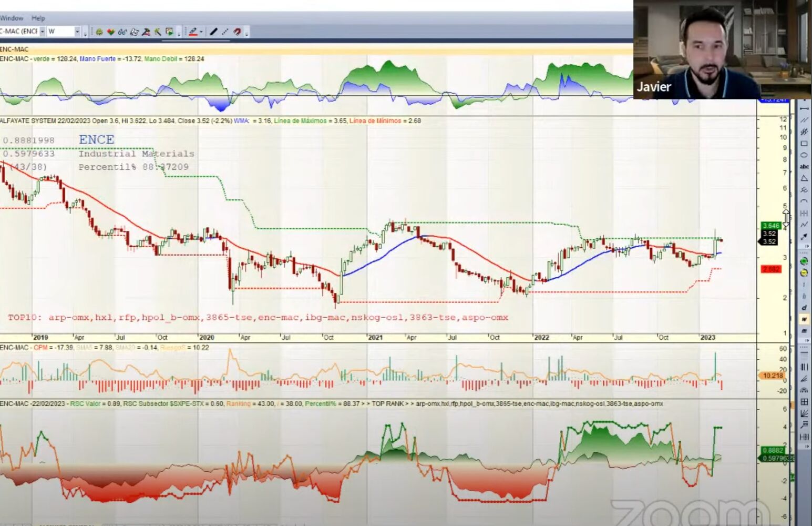Open the Help menu
Viewport: 812px width, 526px height.
pyautogui.click(x=38, y=18)
